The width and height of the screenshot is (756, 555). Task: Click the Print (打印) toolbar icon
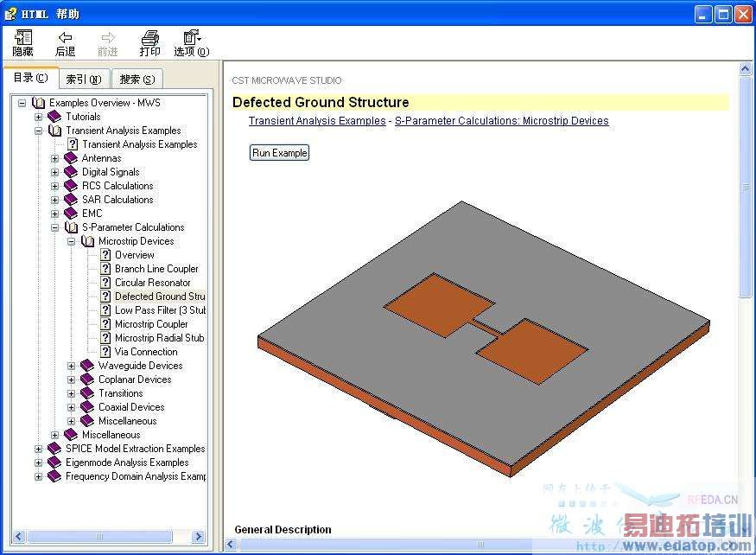click(150, 38)
